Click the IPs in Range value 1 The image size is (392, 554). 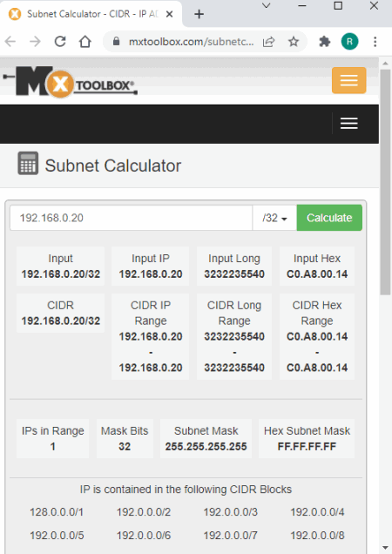coord(52,446)
